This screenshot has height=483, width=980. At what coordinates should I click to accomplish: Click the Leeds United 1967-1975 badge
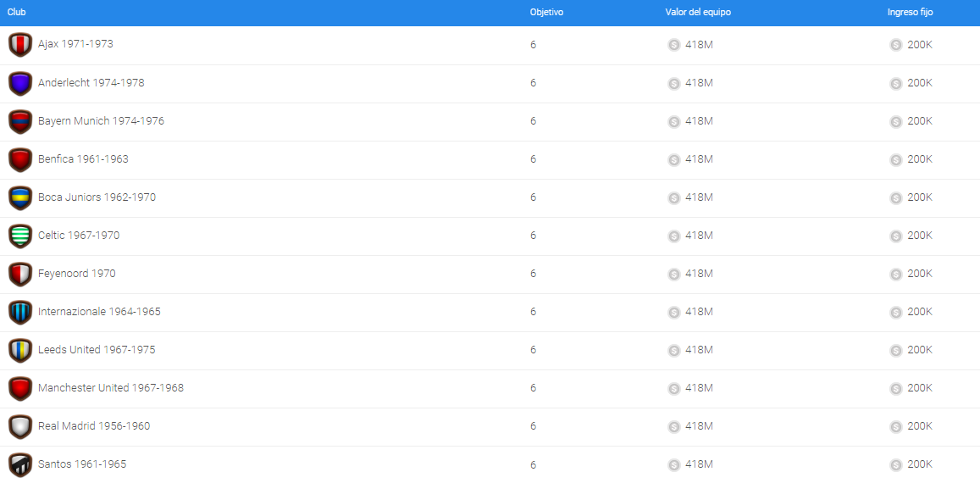pos(20,350)
